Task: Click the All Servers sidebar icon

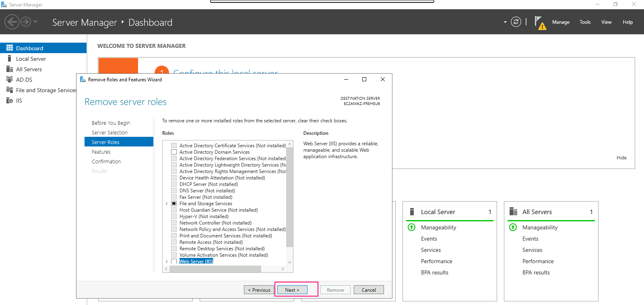Action: 10,69
